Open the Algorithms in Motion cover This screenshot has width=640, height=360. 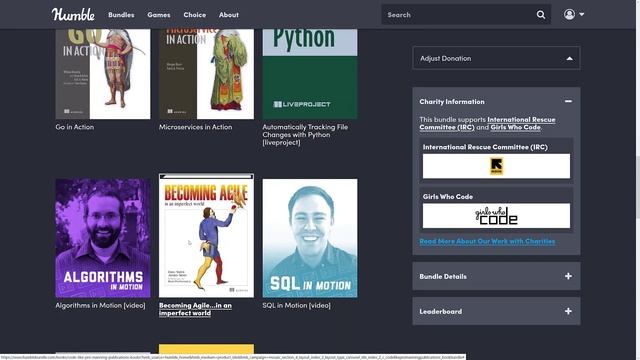click(103, 238)
